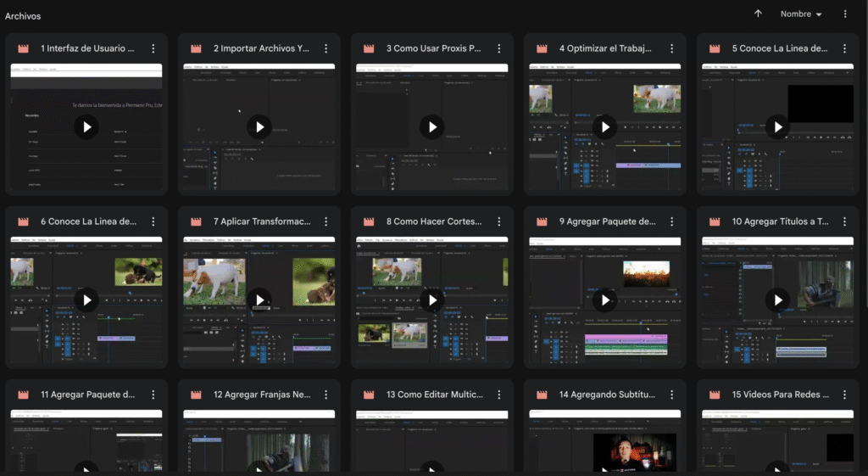Screen dimensions: 868x476
Task: Open three-dot menu for 9 Agregar Paquete
Action: point(672,222)
